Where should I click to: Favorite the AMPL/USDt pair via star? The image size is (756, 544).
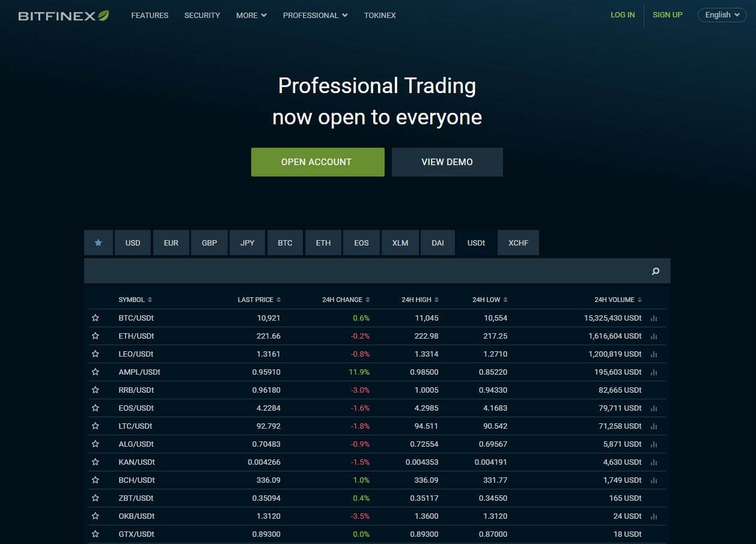(95, 372)
